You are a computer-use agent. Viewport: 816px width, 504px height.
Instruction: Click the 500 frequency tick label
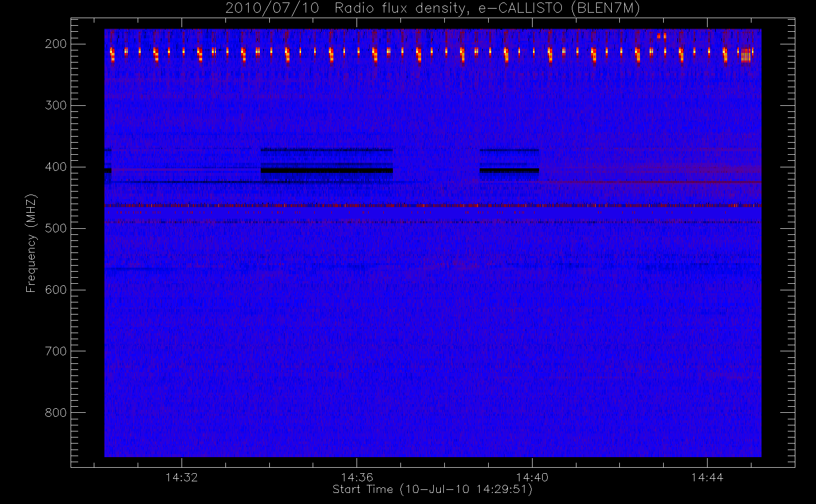56,228
